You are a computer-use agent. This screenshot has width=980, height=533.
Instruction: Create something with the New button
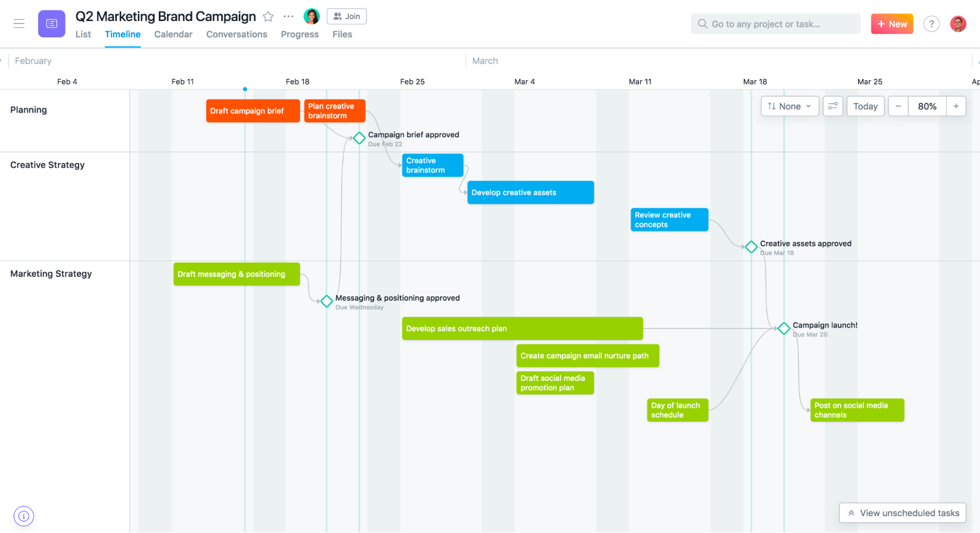pyautogui.click(x=892, y=24)
